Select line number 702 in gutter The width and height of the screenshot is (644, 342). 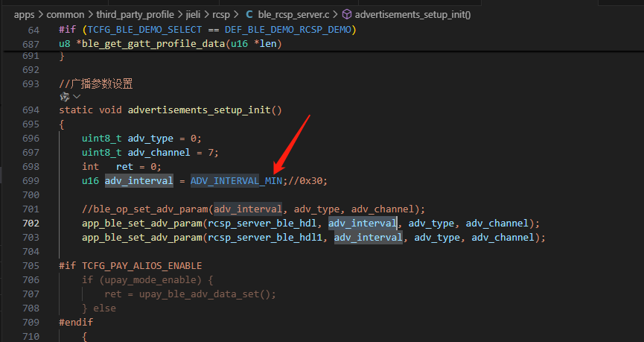click(31, 224)
